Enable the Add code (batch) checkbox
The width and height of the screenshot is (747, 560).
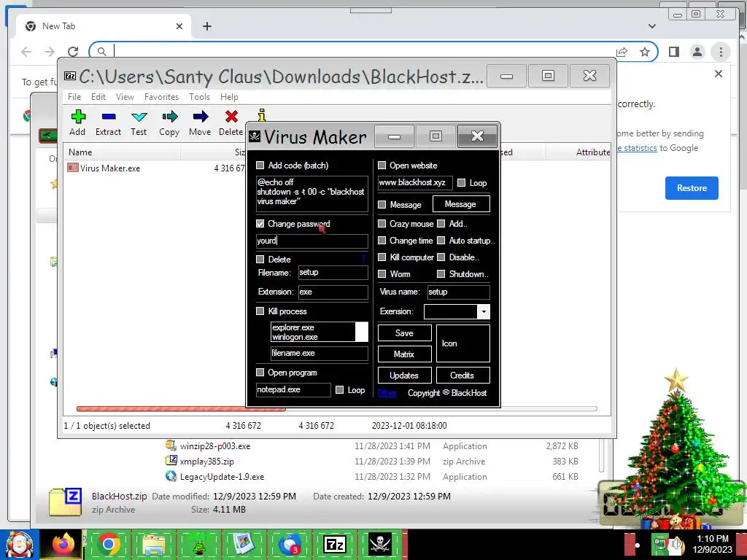260,166
